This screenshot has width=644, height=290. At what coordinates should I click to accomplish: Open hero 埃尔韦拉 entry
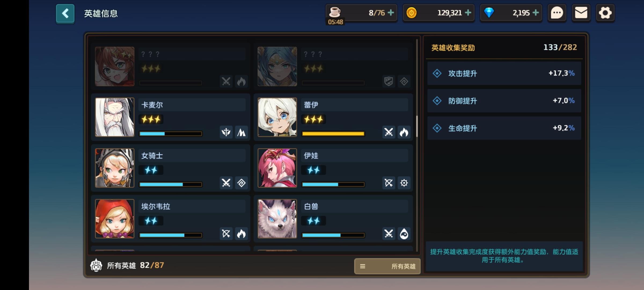170,219
